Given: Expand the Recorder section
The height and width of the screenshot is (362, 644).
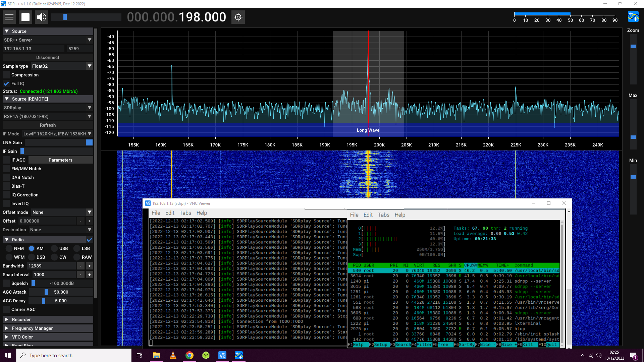Looking at the screenshot, I should 48,319.
